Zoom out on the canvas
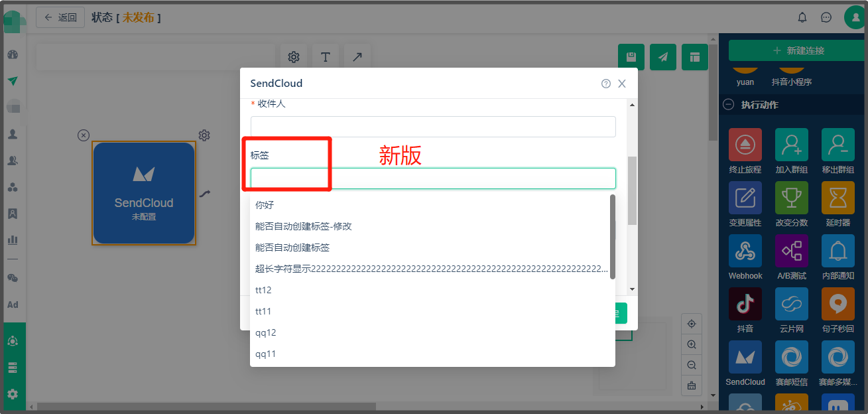The height and width of the screenshot is (414, 868). coord(692,365)
